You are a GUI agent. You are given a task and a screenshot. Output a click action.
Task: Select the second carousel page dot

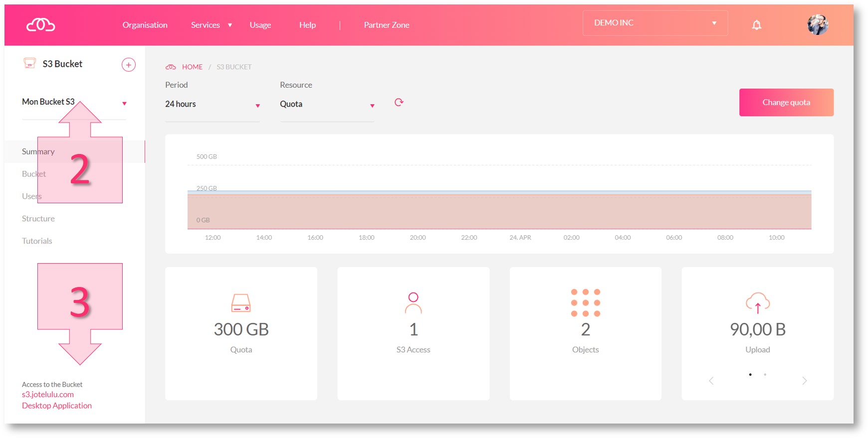pyautogui.click(x=765, y=374)
